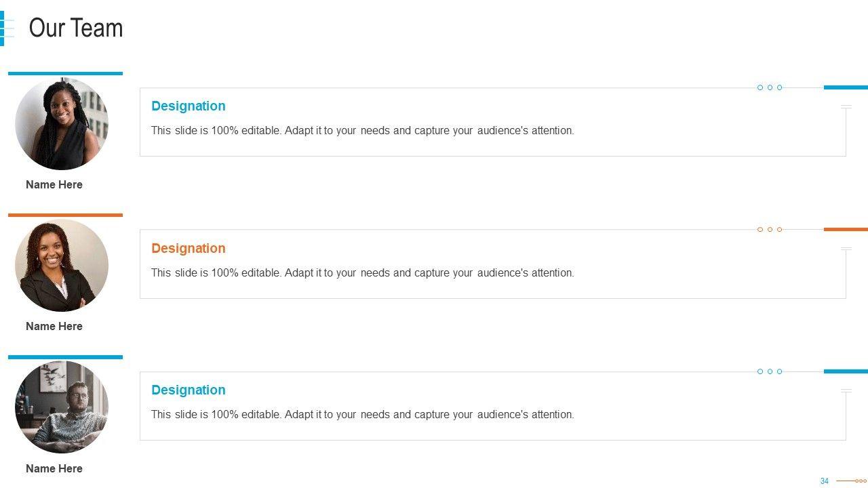Click Name Here under the man's photo
The width and height of the screenshot is (868, 488).
pos(54,468)
